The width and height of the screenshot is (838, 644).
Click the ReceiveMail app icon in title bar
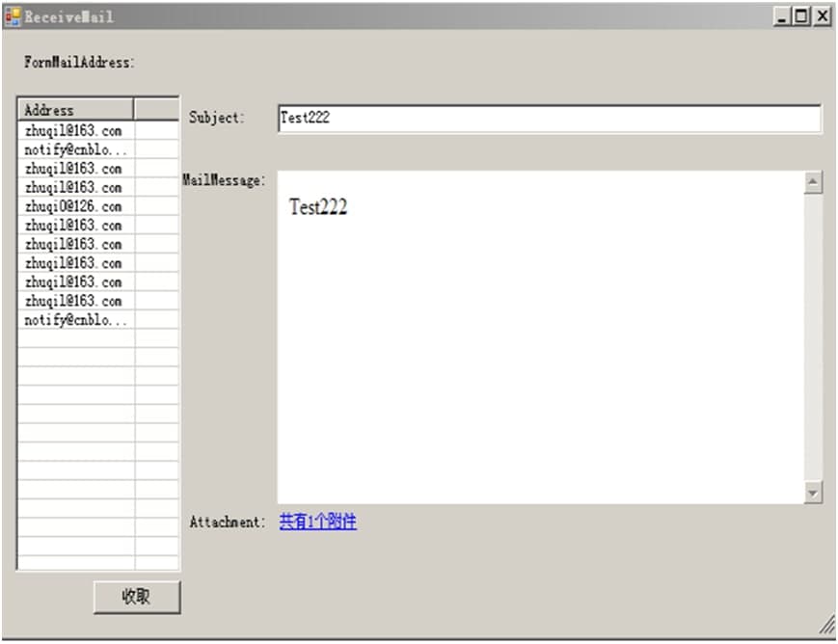[x=13, y=16]
